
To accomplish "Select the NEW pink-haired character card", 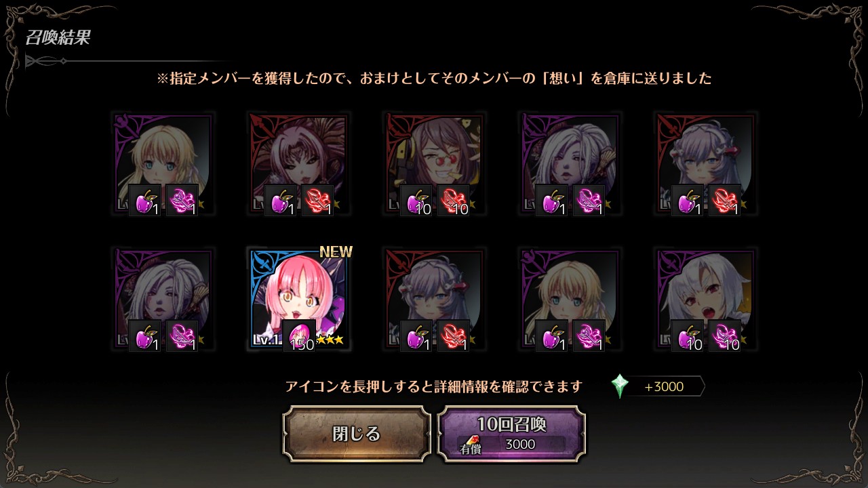I will point(299,299).
